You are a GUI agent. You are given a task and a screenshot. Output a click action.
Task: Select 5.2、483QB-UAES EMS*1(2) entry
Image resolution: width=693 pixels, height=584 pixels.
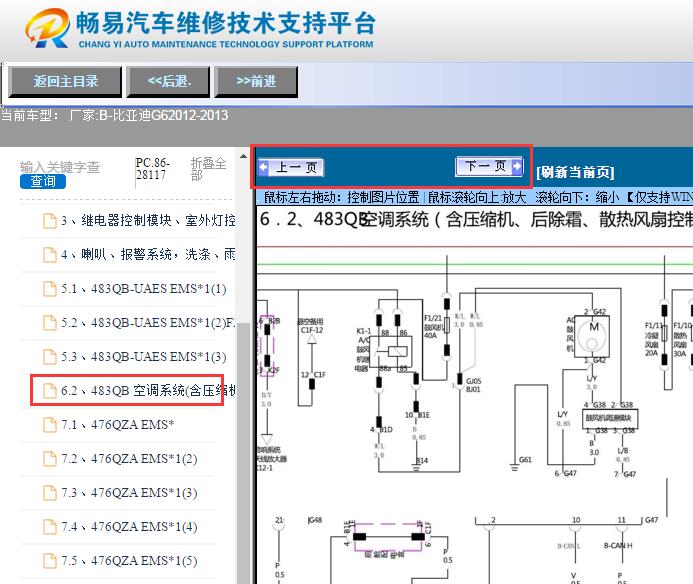click(148, 323)
